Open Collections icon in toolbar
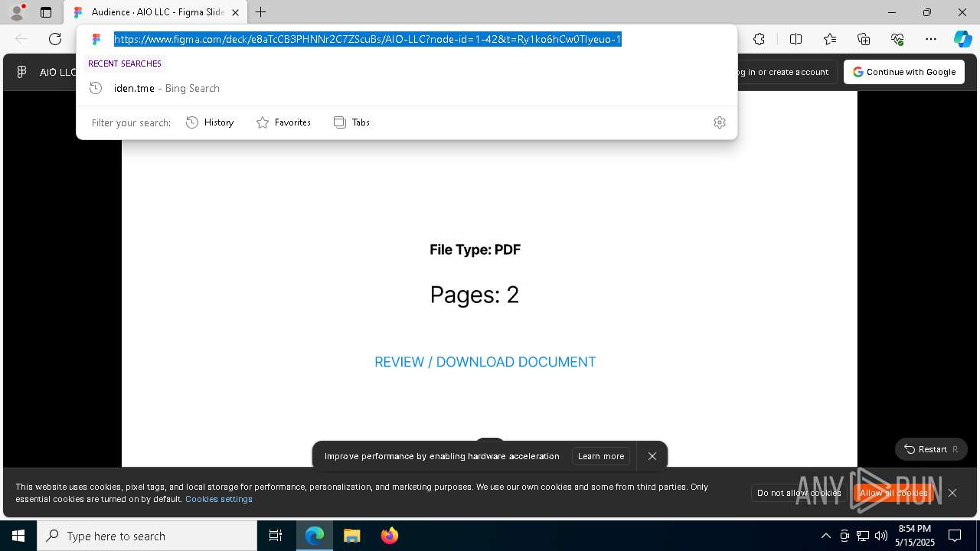This screenshot has height=551, width=980. [x=864, y=39]
